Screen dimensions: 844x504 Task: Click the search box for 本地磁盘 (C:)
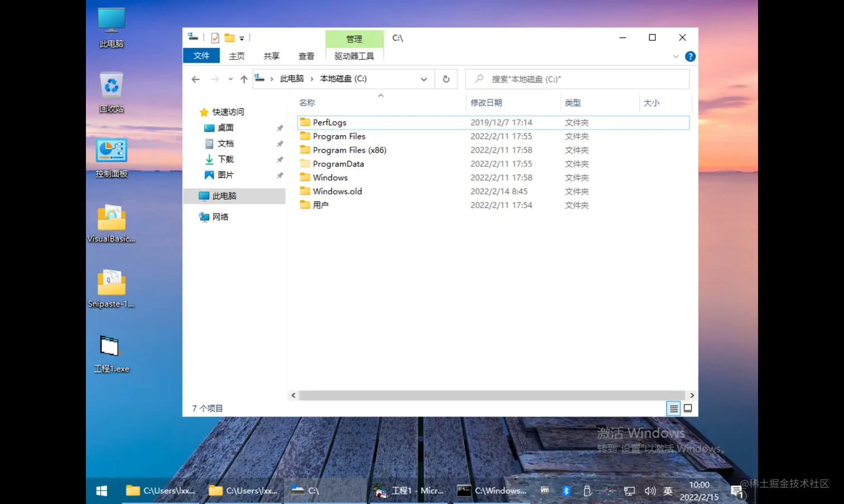(x=577, y=79)
